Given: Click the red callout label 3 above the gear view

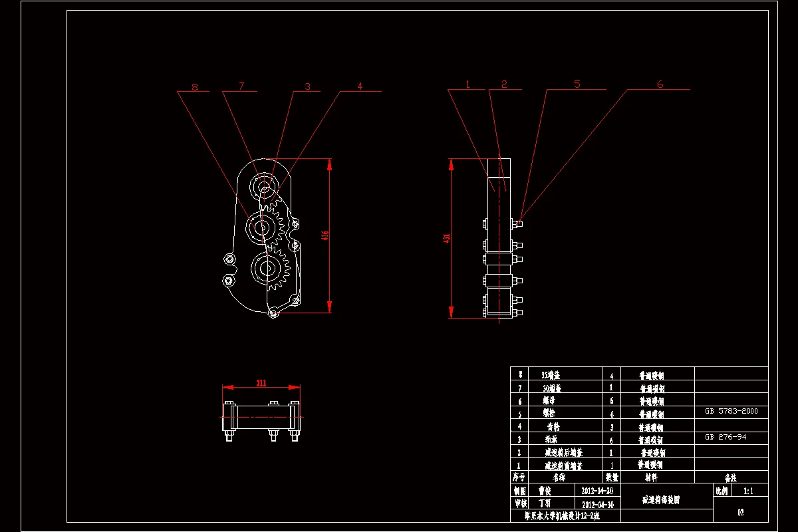Looking at the screenshot, I should click(307, 86).
